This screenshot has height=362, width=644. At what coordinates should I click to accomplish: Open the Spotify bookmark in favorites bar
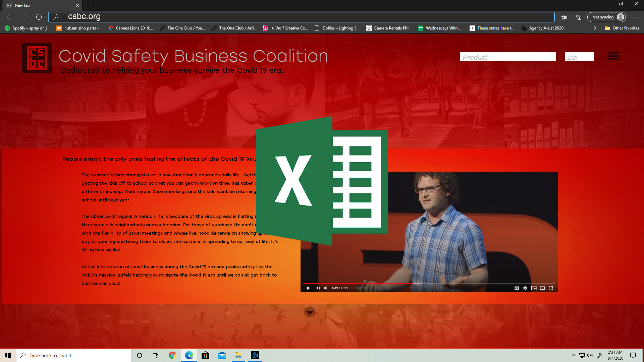28,28
